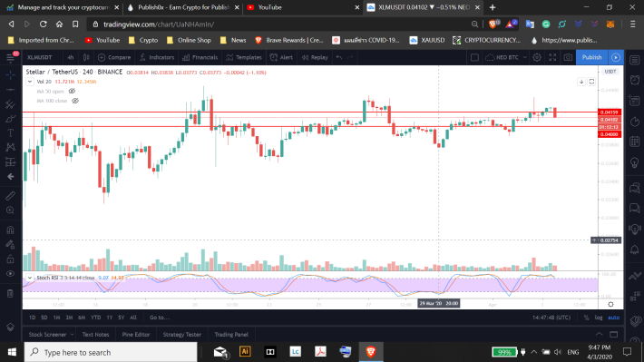Hide all drawing tools with eye icon

10,274
